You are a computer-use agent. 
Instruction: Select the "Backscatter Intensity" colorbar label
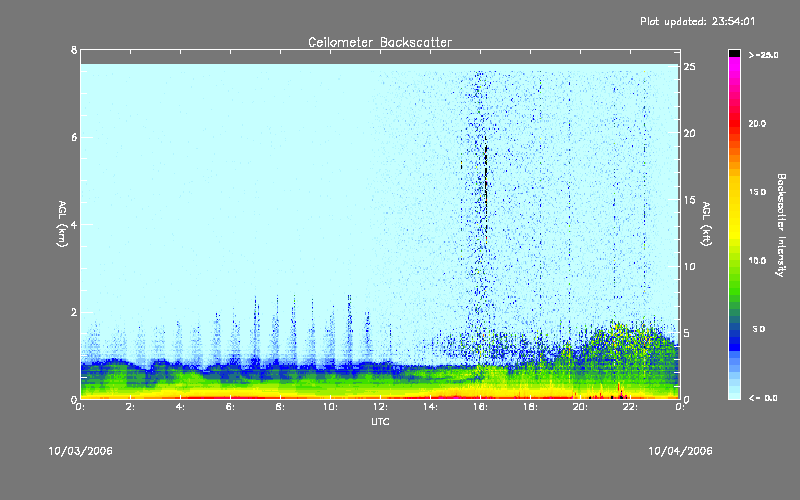781,225
